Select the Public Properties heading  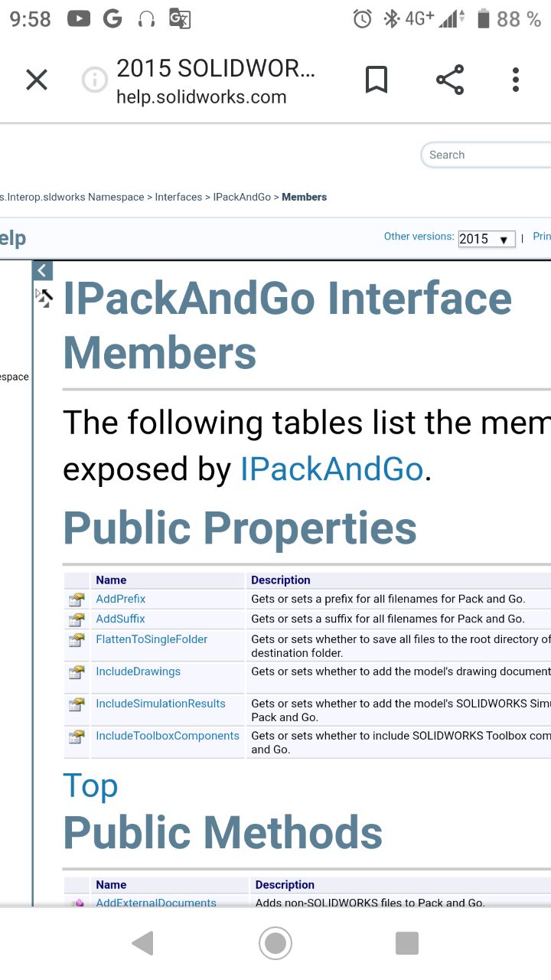pos(240,528)
